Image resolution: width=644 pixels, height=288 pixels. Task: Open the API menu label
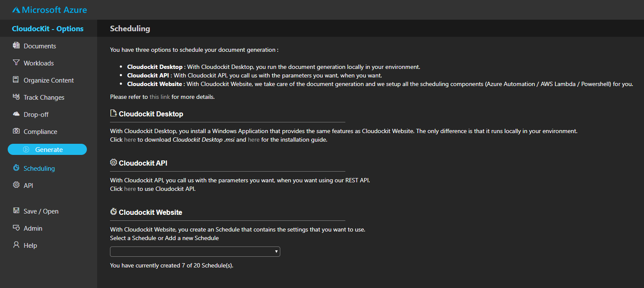tap(28, 186)
